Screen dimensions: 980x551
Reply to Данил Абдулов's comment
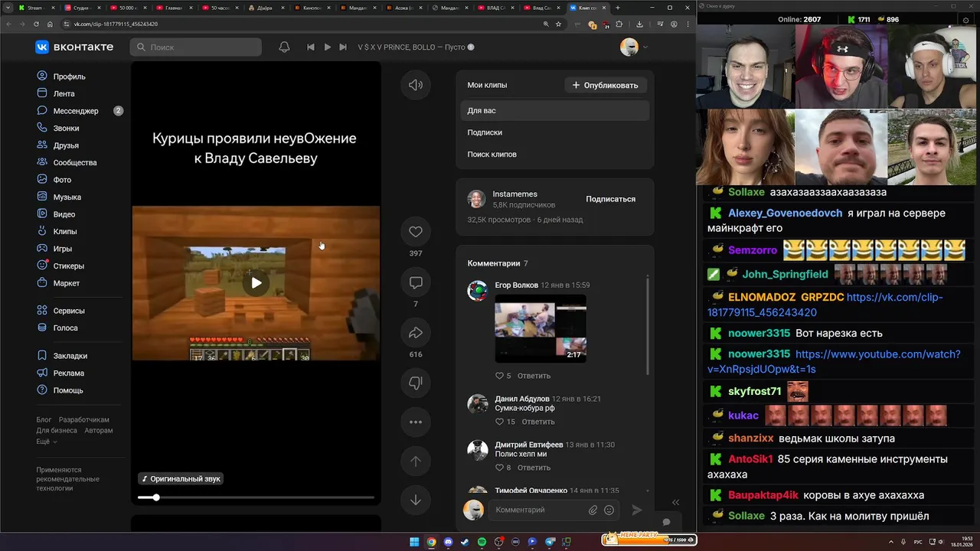coord(538,422)
